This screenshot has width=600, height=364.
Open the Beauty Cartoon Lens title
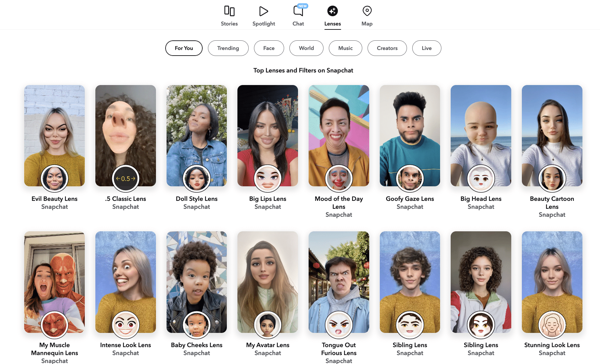click(x=552, y=203)
